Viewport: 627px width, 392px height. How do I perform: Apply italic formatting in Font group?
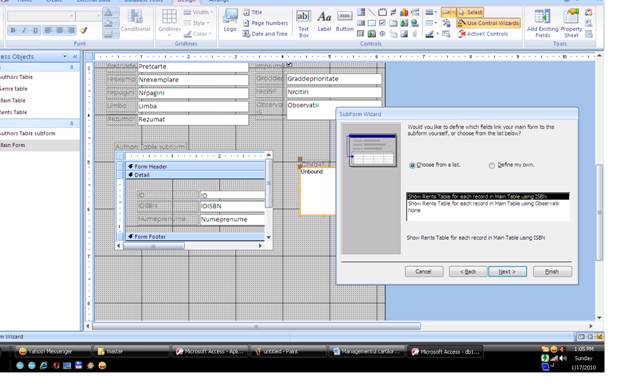pos(24,30)
